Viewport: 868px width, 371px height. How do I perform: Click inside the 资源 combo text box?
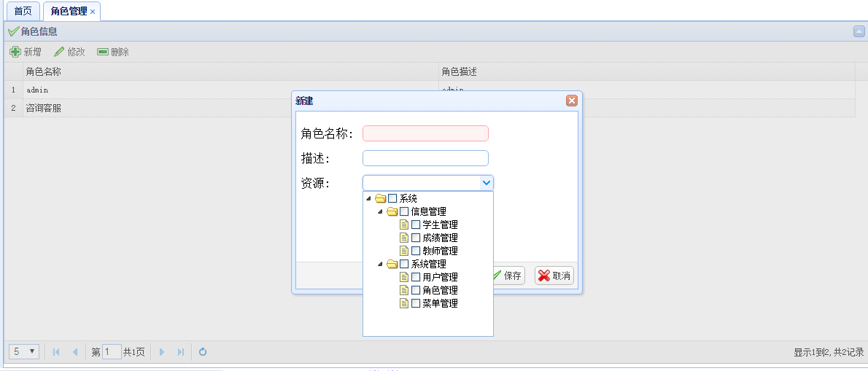pyautogui.click(x=422, y=183)
